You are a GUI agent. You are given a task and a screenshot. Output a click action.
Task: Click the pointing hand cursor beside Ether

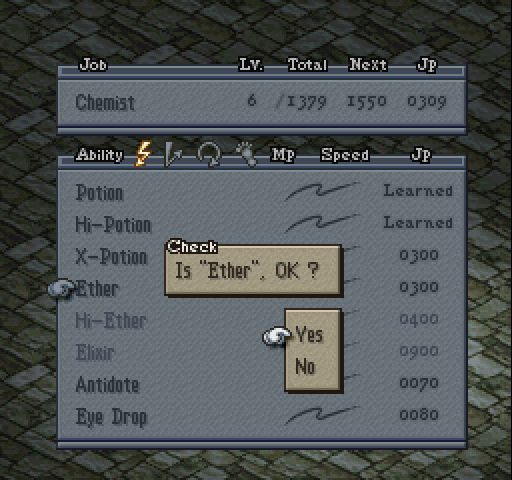[x=61, y=288]
